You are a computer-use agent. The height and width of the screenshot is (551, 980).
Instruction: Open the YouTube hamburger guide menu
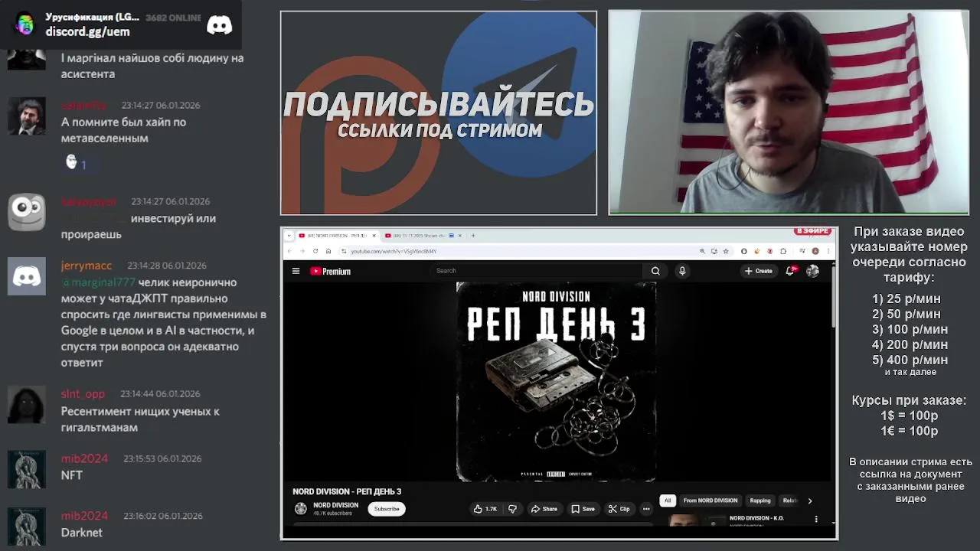(x=296, y=271)
